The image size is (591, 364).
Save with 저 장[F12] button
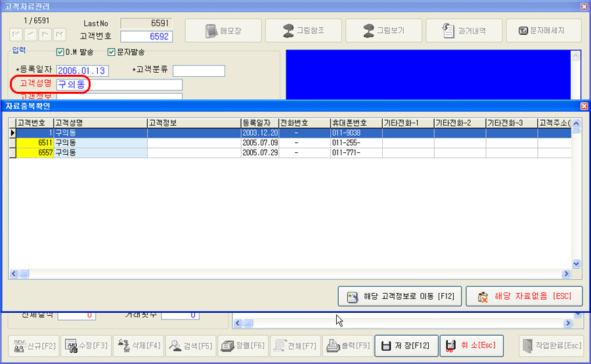(x=406, y=346)
